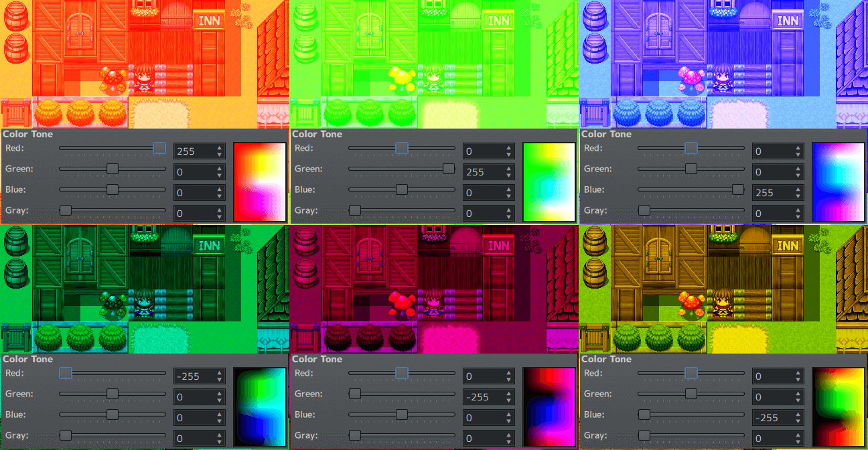Click Blue slider handle in the Blue -255 panel

pos(644,415)
